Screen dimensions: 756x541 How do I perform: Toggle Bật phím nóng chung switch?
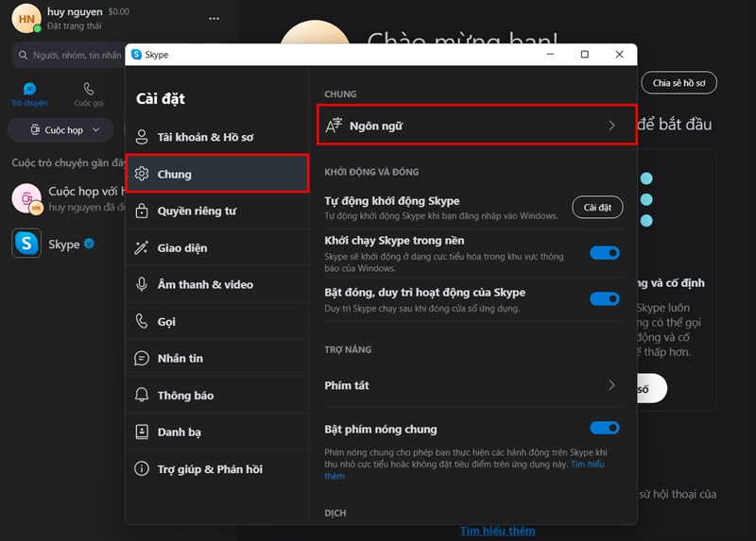pyautogui.click(x=605, y=428)
